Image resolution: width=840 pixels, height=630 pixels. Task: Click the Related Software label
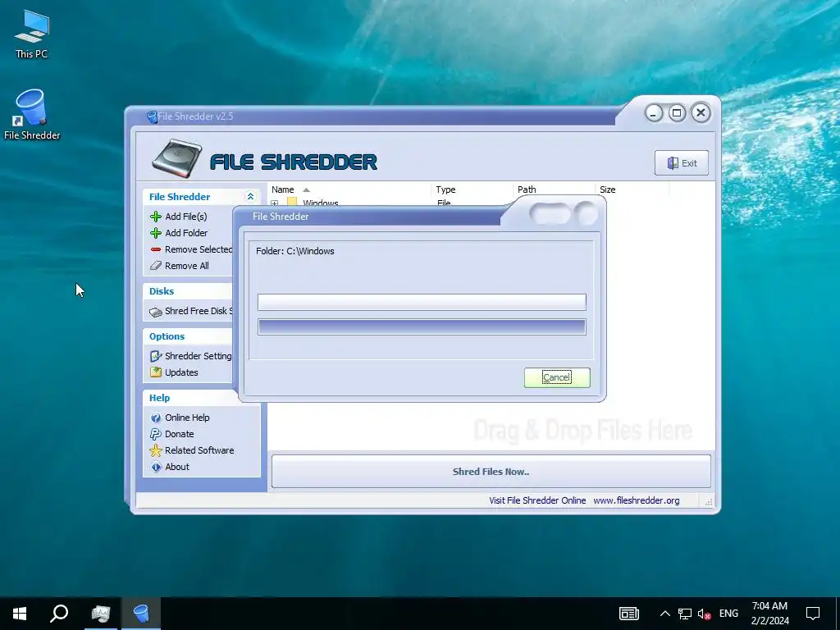pos(199,450)
